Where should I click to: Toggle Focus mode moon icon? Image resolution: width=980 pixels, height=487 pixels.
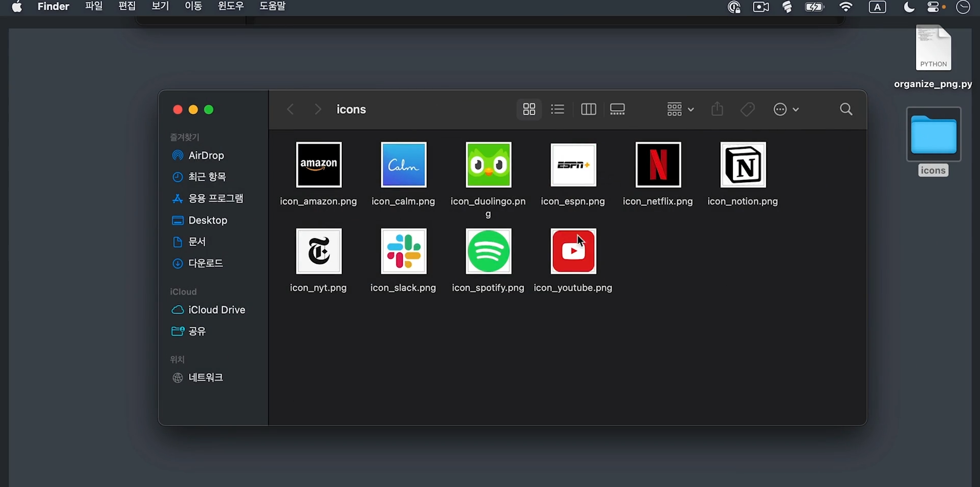(909, 7)
